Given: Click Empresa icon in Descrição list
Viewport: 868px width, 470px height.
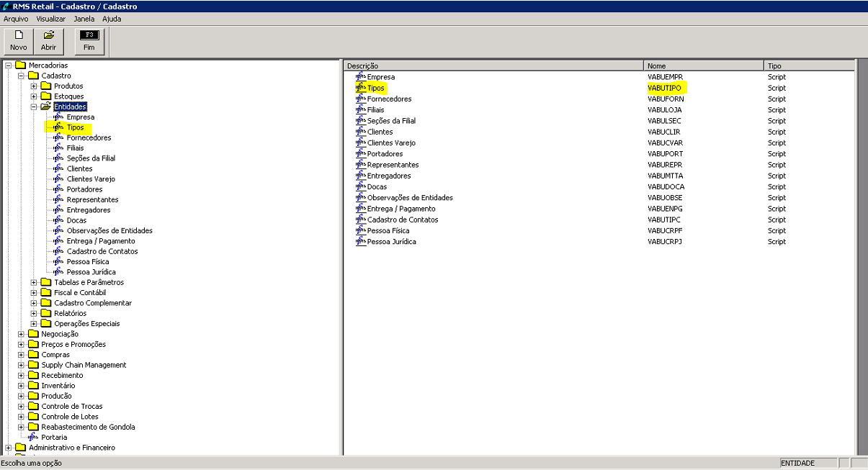Looking at the screenshot, I should click(x=361, y=76).
